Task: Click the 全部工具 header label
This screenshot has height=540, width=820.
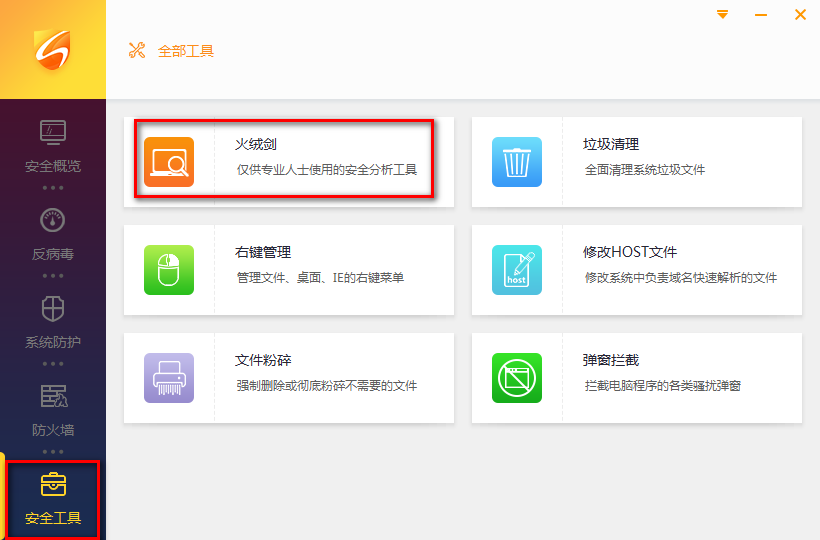Action: coord(186,51)
